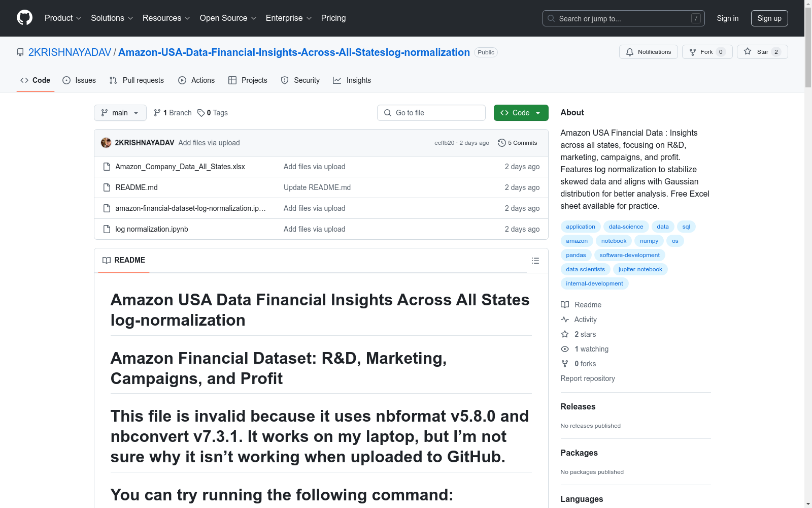812x508 pixels.
Task: Click the 2KRISHNAYADAV avatar image
Action: pos(106,143)
